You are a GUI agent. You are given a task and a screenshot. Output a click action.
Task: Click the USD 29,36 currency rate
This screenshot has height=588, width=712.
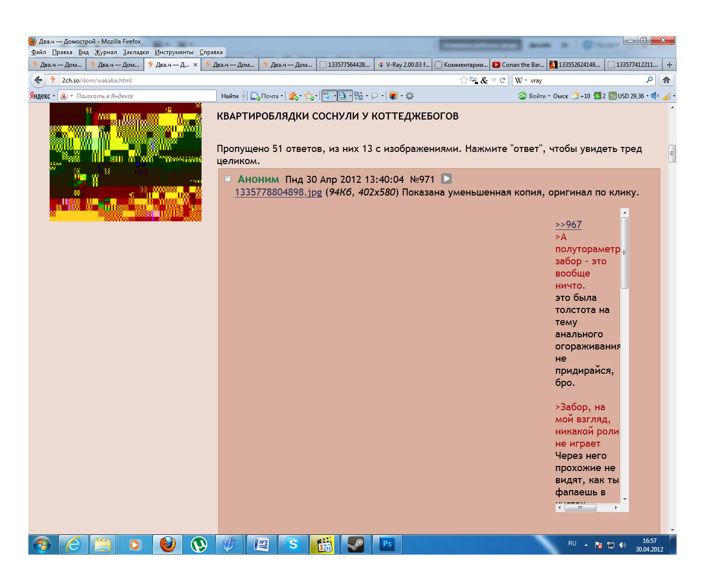pyautogui.click(x=627, y=96)
